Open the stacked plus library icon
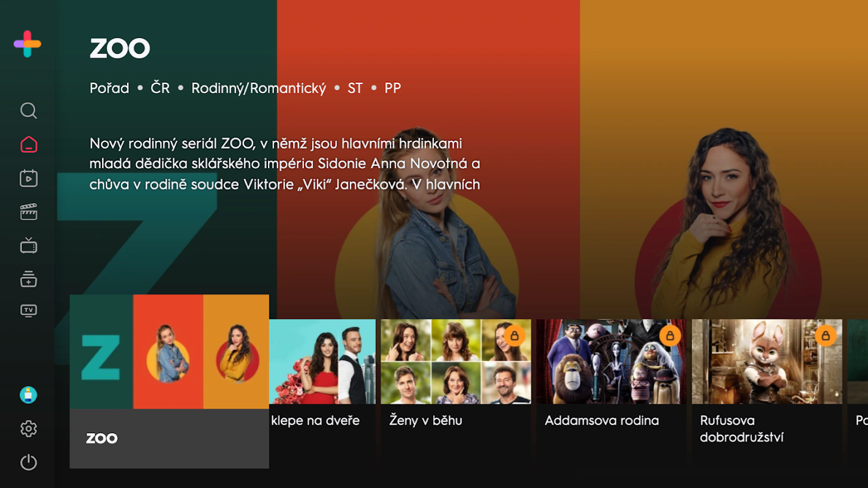This screenshot has height=488, width=868. coord(29,279)
